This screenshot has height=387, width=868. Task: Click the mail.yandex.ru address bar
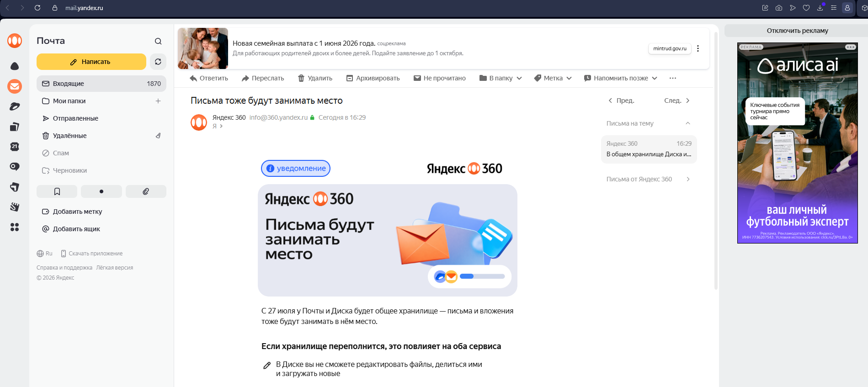84,8
